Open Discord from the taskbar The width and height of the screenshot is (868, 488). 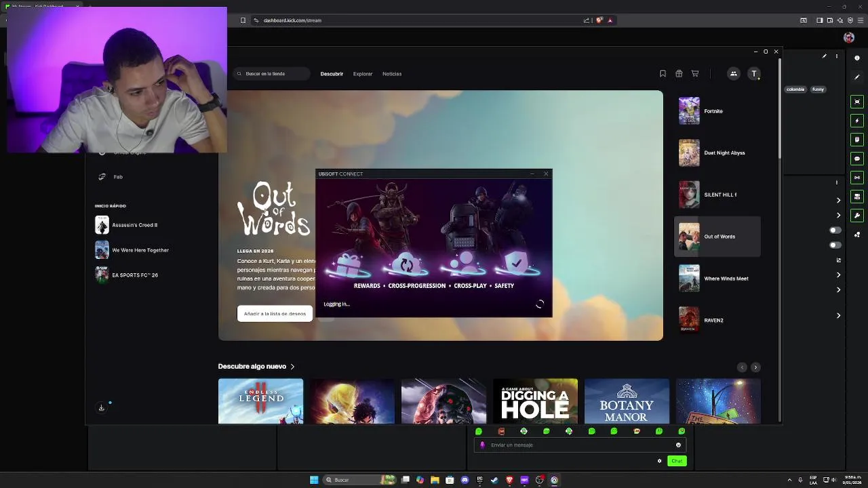(465, 480)
